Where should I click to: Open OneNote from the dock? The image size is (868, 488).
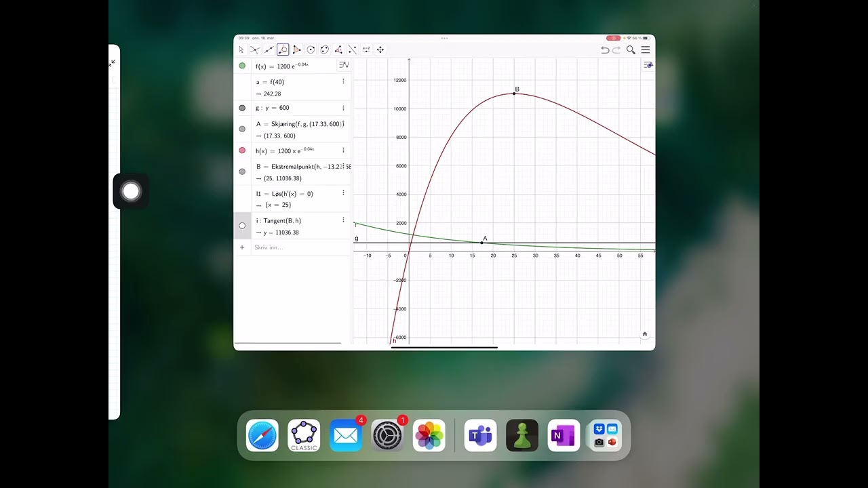(x=564, y=435)
